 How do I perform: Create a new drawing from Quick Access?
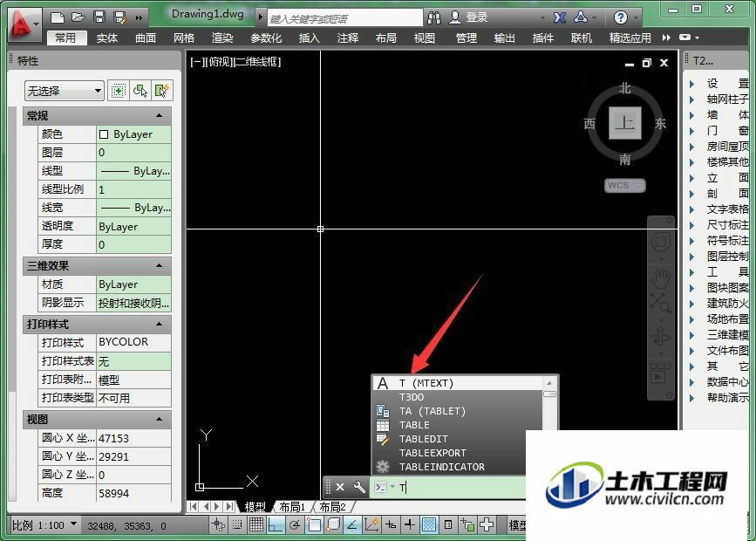click(58, 17)
